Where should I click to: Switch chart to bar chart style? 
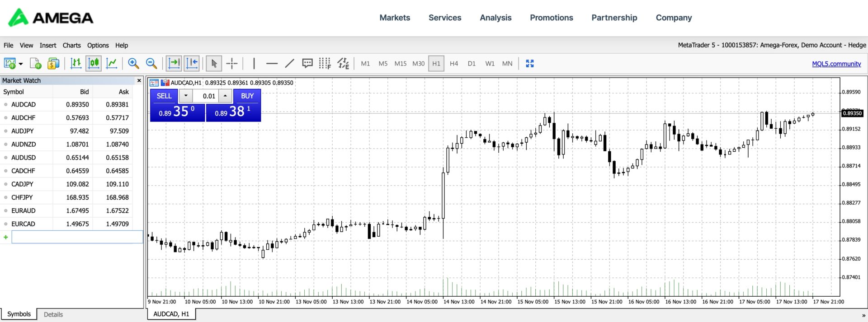[x=76, y=64]
